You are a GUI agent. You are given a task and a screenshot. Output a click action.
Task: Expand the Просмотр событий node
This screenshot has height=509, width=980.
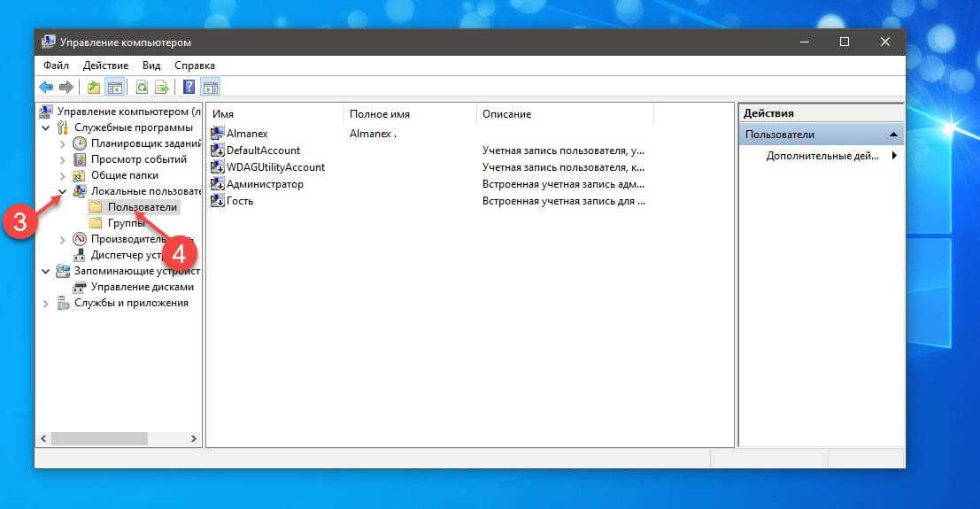(x=62, y=159)
